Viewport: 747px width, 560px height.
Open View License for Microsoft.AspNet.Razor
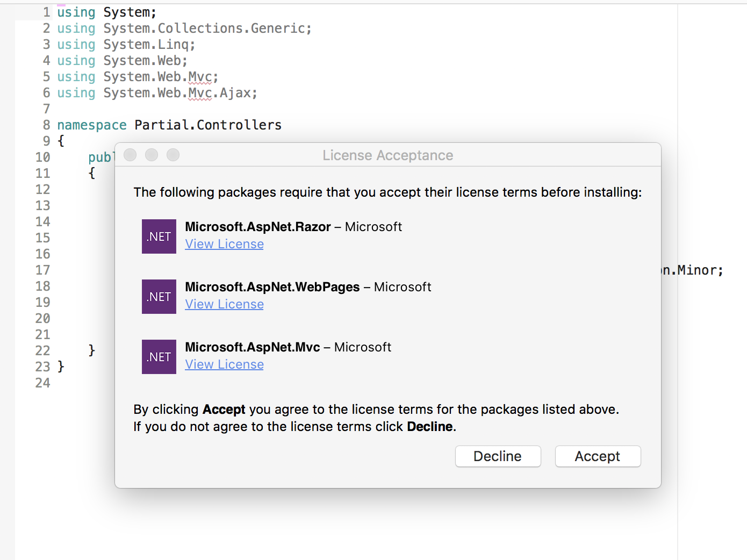[x=224, y=244]
